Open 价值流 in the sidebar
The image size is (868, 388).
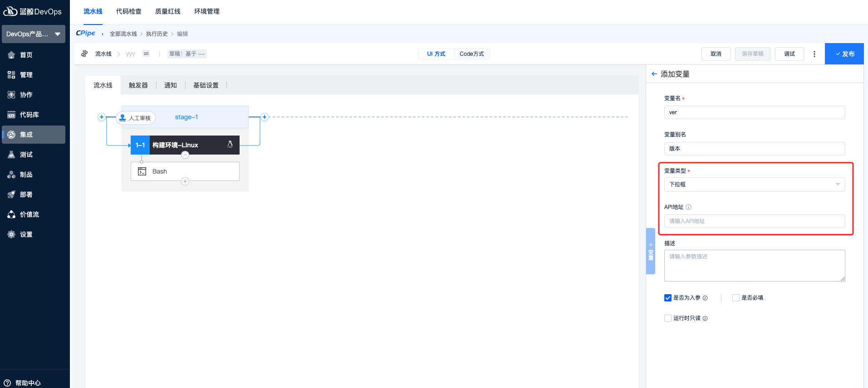34,214
